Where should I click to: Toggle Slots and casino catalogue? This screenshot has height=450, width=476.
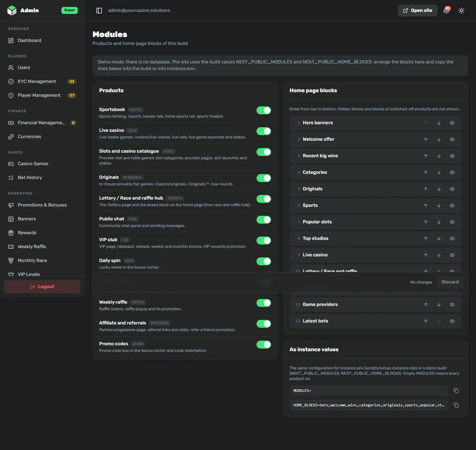click(264, 152)
